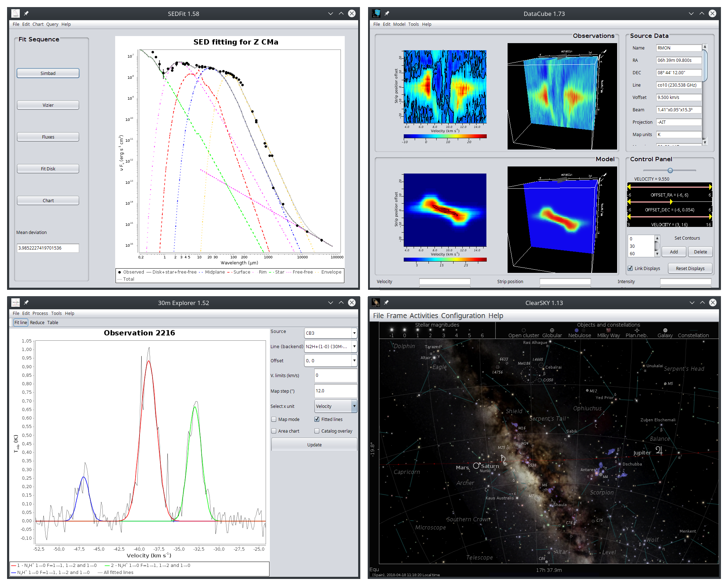
Task: Switch to the Reduce tab
Action: 37,322
